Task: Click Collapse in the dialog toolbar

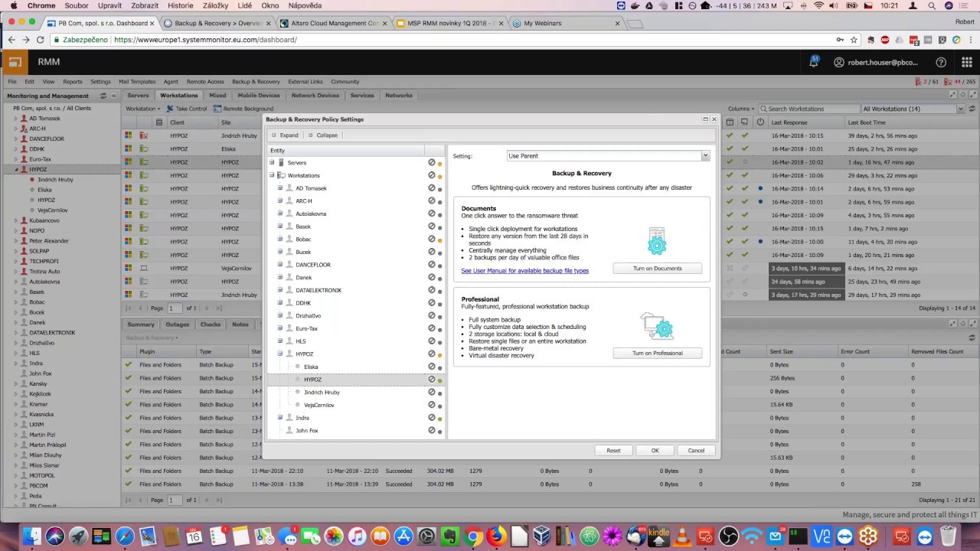Action: (x=322, y=135)
